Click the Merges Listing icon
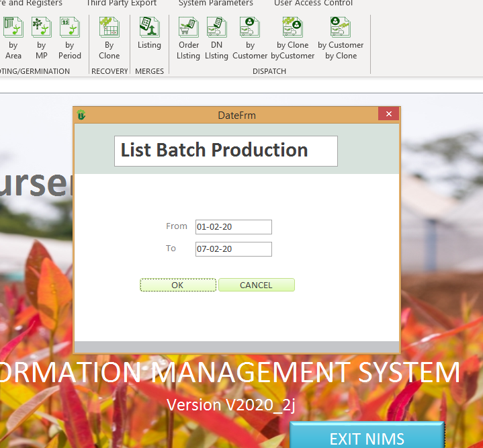Viewport: 483px width, 448px height. point(149,34)
